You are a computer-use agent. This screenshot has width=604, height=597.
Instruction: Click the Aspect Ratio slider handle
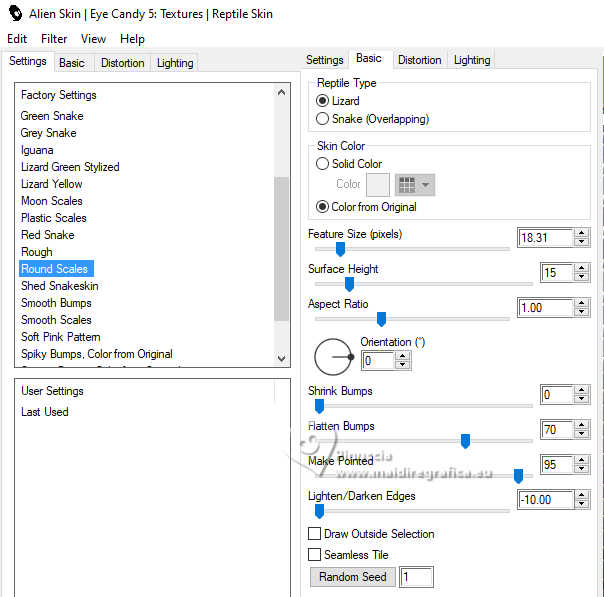(381, 319)
